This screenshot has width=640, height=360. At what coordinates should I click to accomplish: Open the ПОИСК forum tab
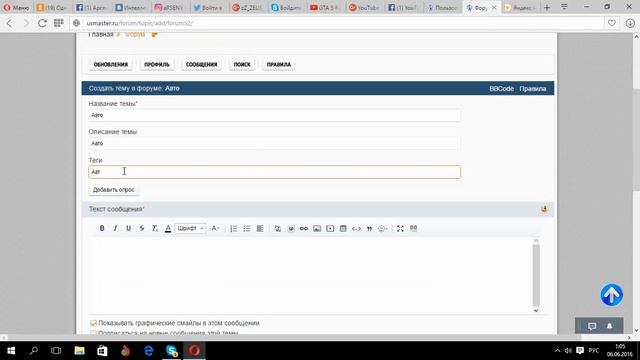pyautogui.click(x=242, y=64)
